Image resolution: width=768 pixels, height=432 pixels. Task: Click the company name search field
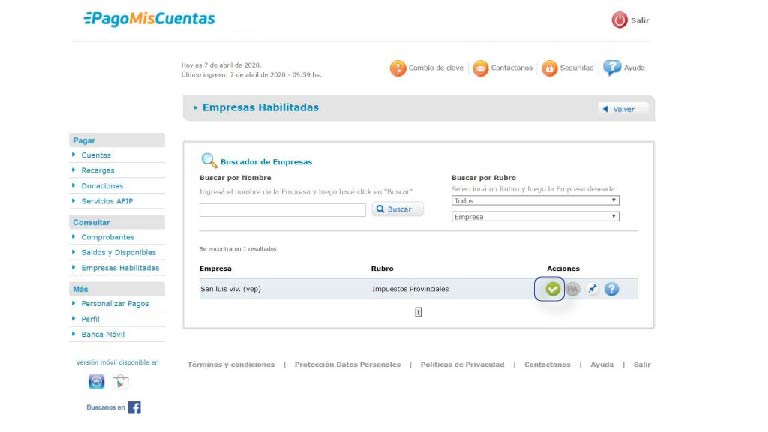coord(282,210)
